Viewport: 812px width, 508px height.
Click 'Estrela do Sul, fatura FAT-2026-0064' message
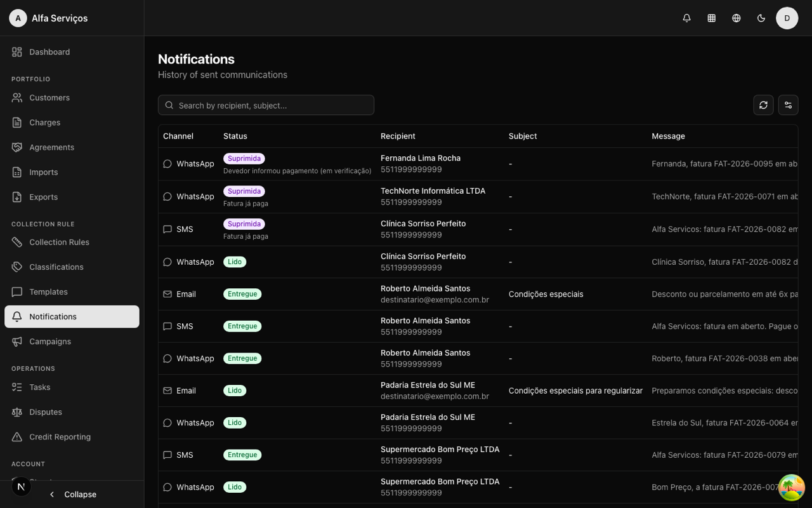(724, 423)
